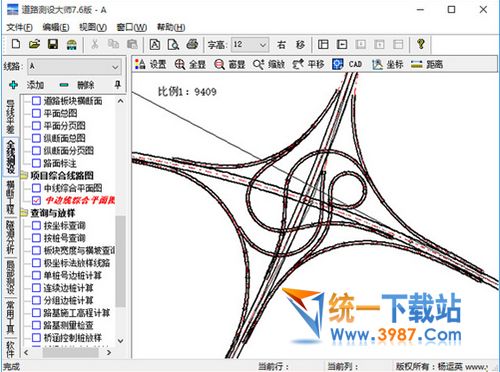Open the 文件(F) menu
Screen dimensions: 500x372
19,27
